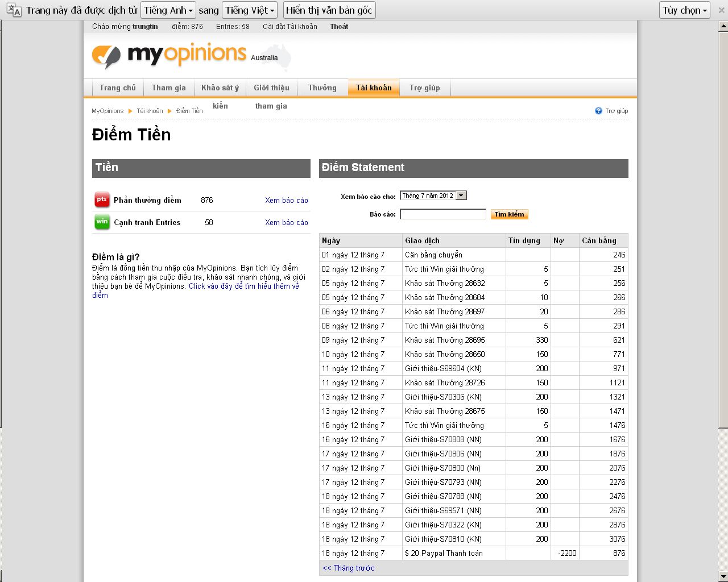
Task: Click the MyOpinions checkmark logo
Action: coord(106,56)
